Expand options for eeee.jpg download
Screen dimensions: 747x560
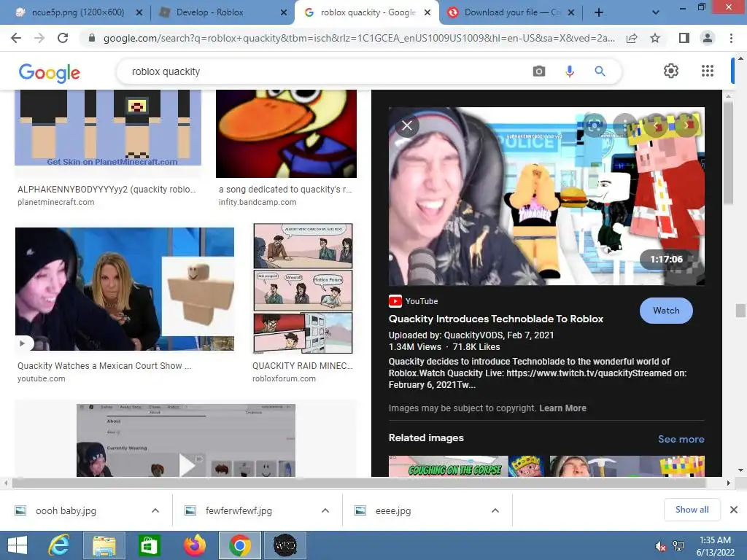(495, 510)
